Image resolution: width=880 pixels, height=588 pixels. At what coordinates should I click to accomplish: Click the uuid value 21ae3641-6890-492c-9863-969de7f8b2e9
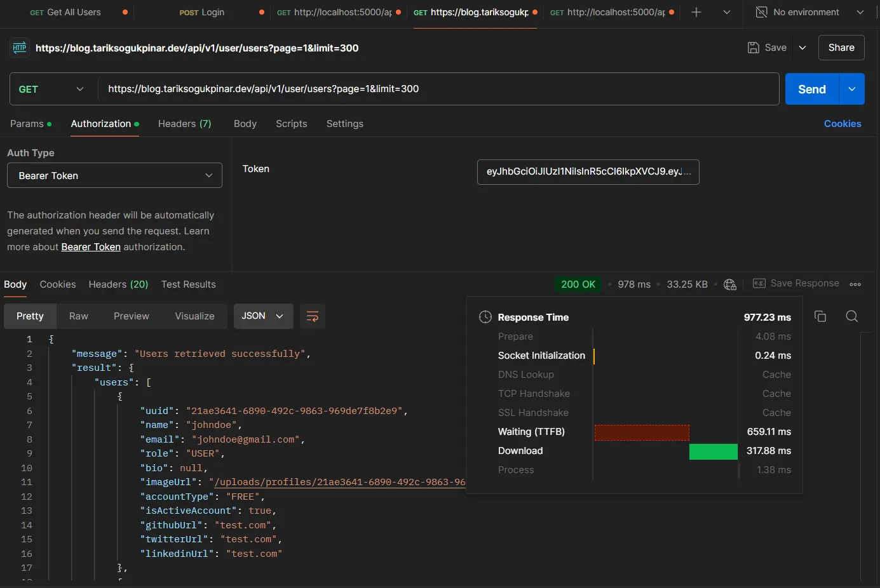tap(295, 411)
